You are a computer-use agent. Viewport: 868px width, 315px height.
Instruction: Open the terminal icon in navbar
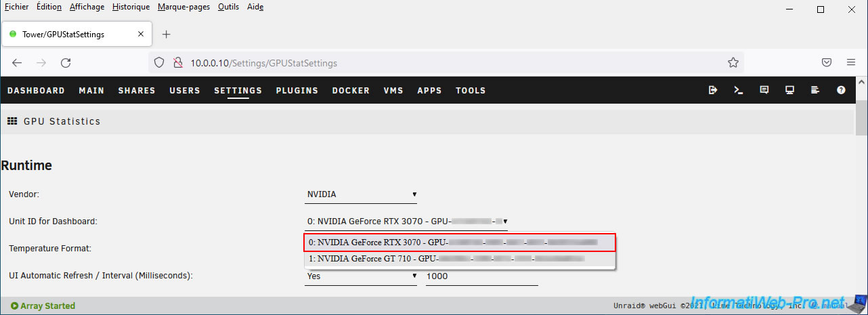click(x=739, y=90)
